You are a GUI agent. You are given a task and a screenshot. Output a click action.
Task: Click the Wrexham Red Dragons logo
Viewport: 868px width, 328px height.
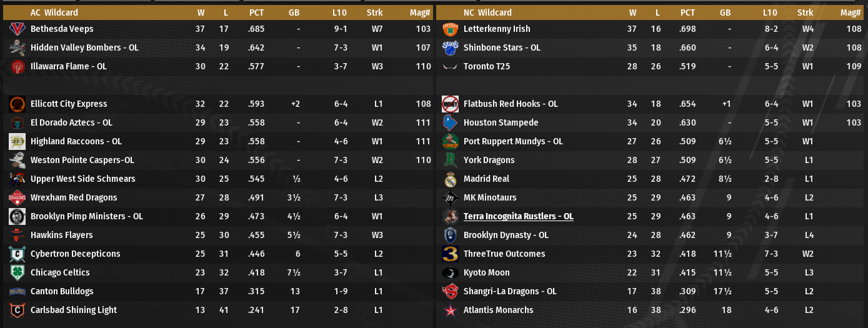pos(17,197)
